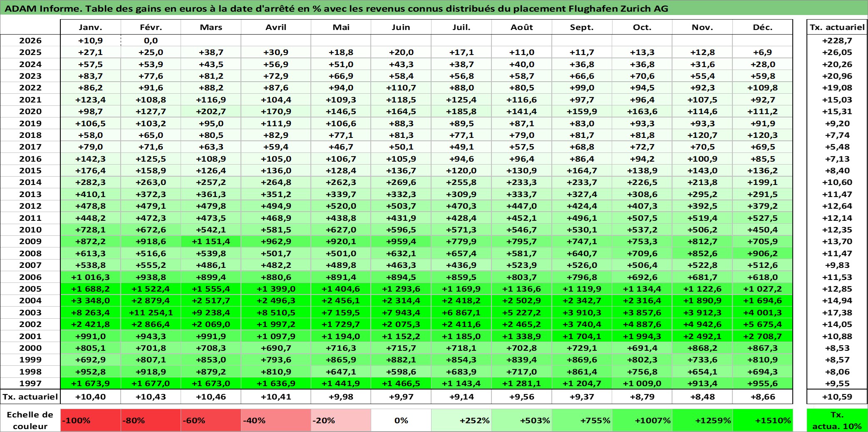The height and width of the screenshot is (432, 868).
Task: Select the cell +3 348,0 in 2004
Action: [90, 300]
